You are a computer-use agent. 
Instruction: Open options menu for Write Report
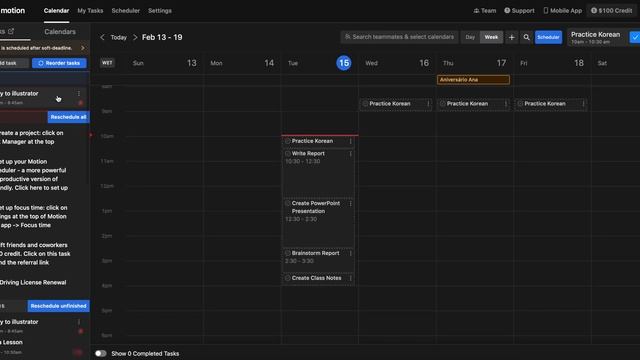pyautogui.click(x=350, y=153)
